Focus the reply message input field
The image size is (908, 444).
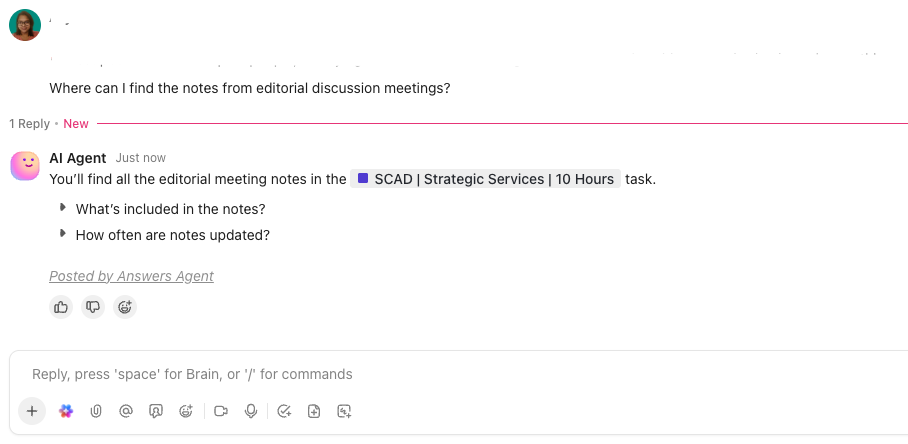tap(459, 374)
